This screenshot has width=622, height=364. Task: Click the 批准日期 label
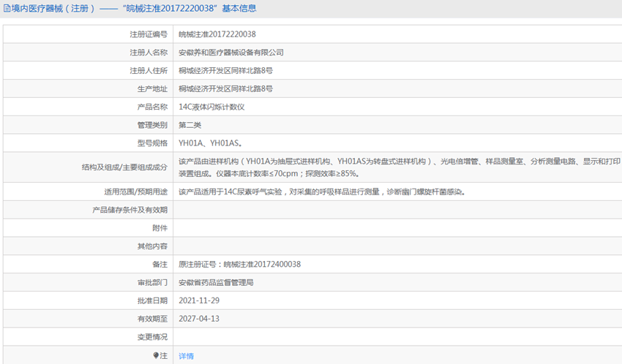tap(152, 301)
